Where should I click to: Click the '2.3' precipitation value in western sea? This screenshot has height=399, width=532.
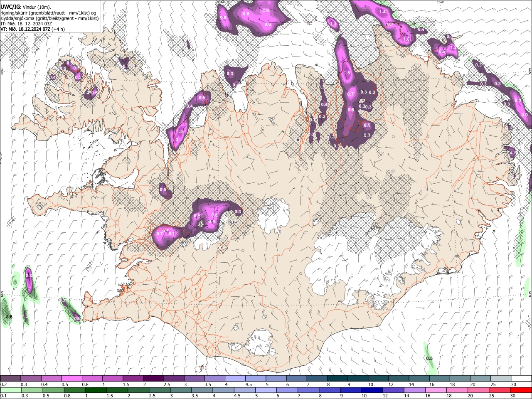[29, 276]
